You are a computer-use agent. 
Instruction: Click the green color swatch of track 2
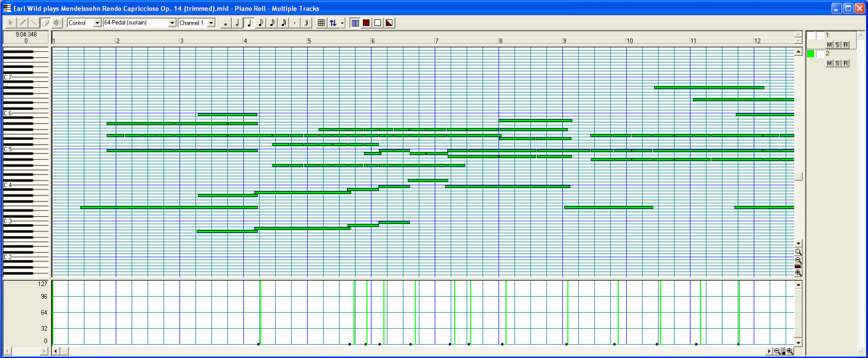point(811,54)
